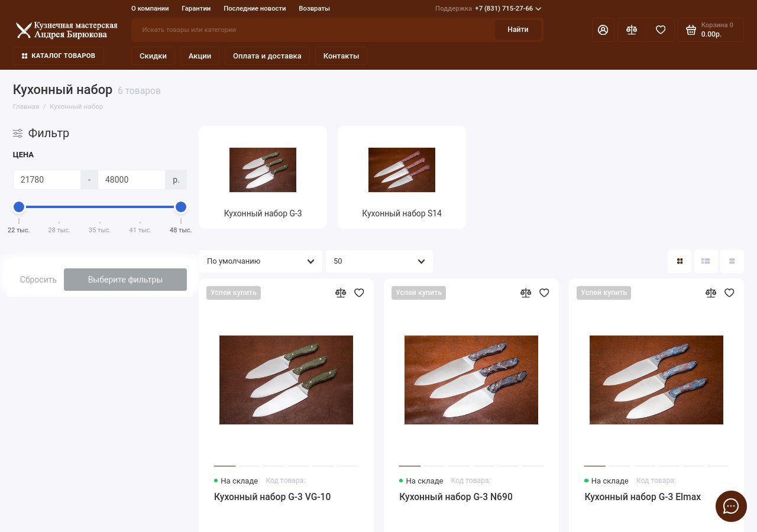Viewport: 757px width, 532px height.
Task: Open the header wishlist heart icon
Action: point(661,30)
